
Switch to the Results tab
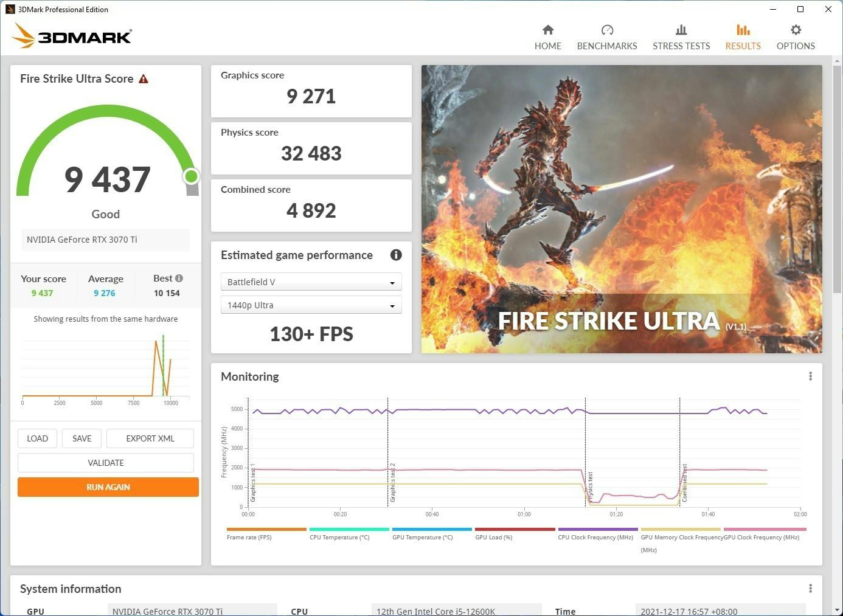pos(743,37)
